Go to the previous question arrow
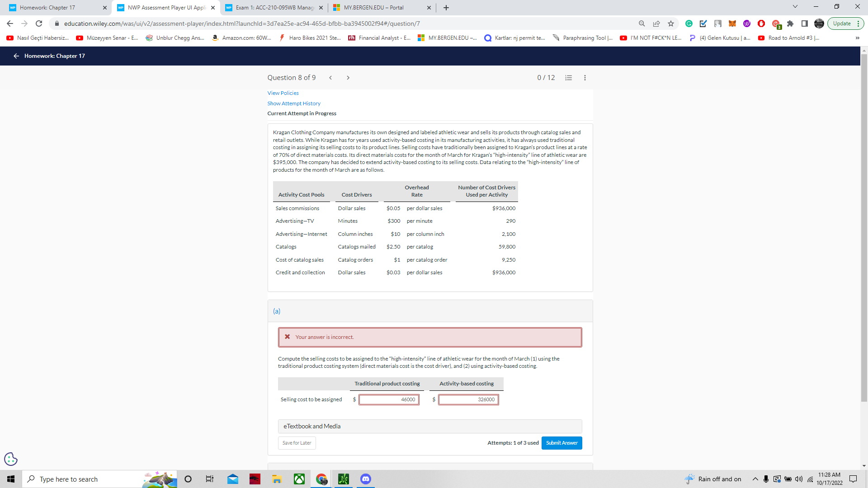The width and height of the screenshot is (868, 488). point(330,78)
